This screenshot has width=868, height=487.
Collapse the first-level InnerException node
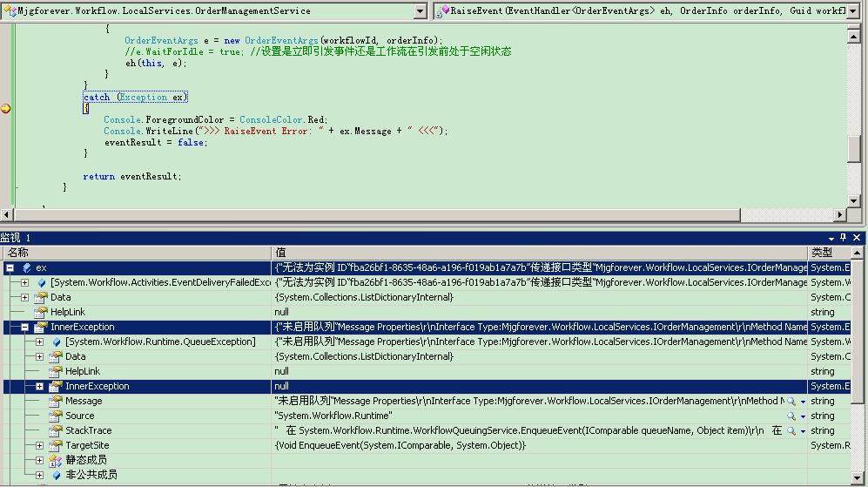point(24,328)
